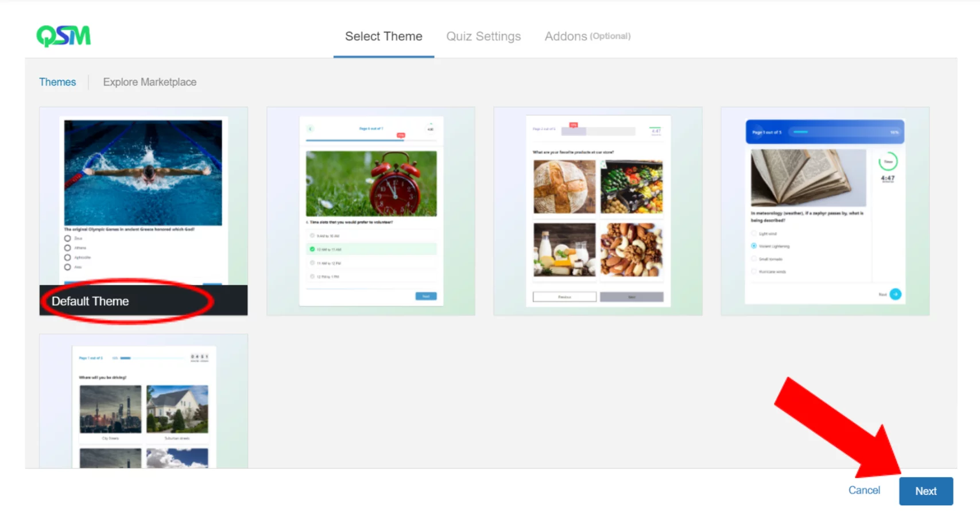Click the QSM logo
The image size is (980, 511).
point(63,36)
